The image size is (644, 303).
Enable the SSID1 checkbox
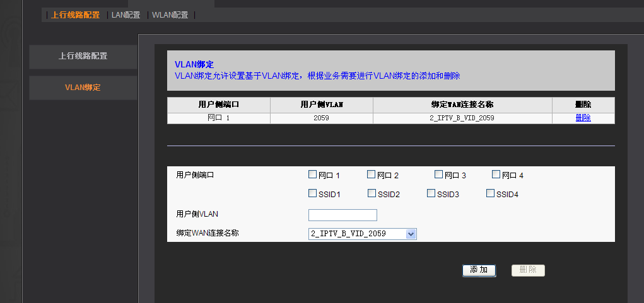312,193
